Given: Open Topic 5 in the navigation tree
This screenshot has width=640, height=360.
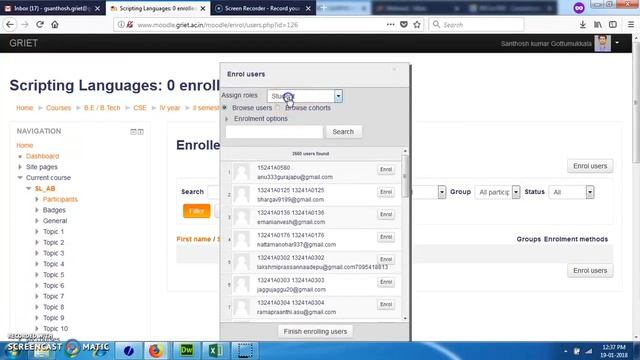Looking at the screenshot, I should click(53, 275).
